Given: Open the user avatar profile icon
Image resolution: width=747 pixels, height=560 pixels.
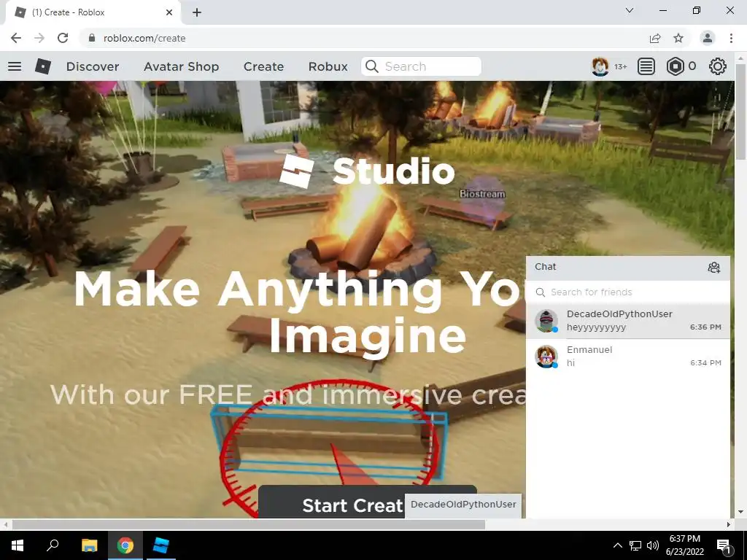Looking at the screenshot, I should pos(600,66).
